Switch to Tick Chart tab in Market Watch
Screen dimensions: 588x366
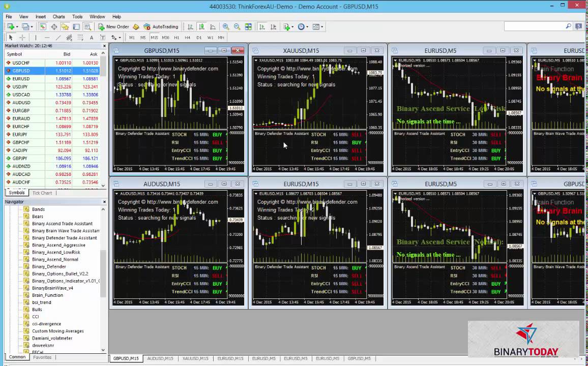42,193
